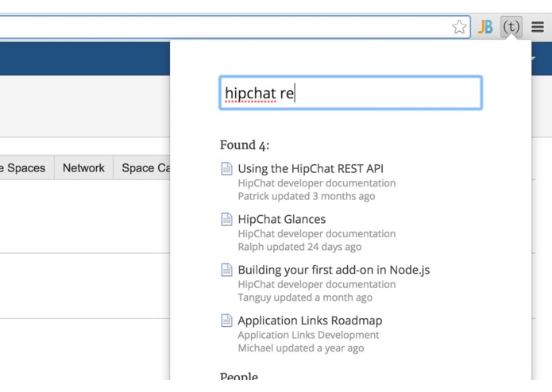Viewport: 552px width, 392px height.
Task: Open 'Using the HipChat REST API' result
Action: point(311,169)
